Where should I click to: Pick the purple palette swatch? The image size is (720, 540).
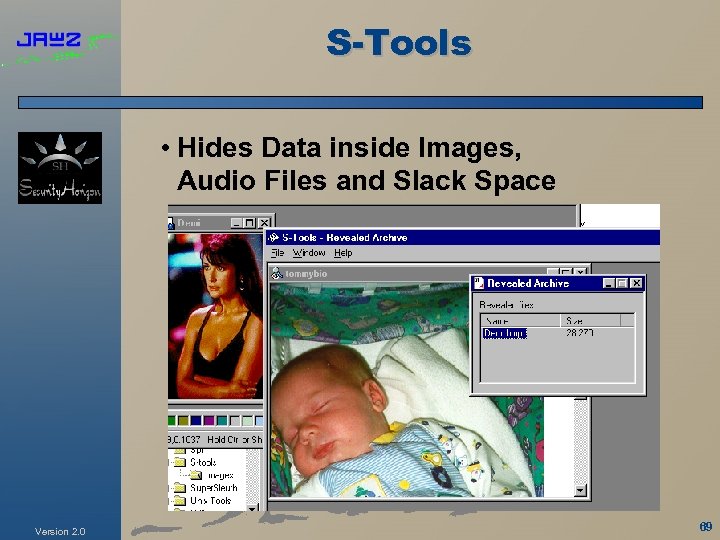click(x=209, y=421)
